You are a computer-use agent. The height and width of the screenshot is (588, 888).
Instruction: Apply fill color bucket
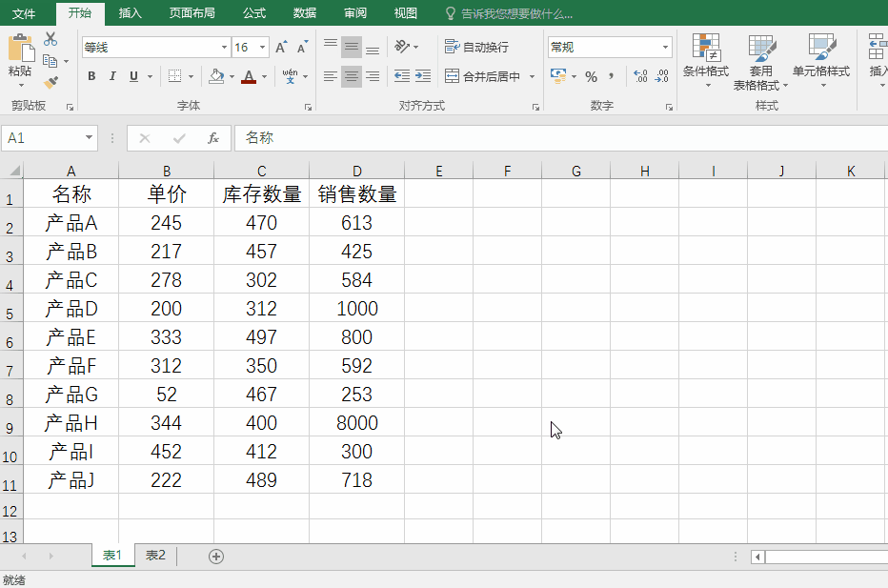point(216,76)
